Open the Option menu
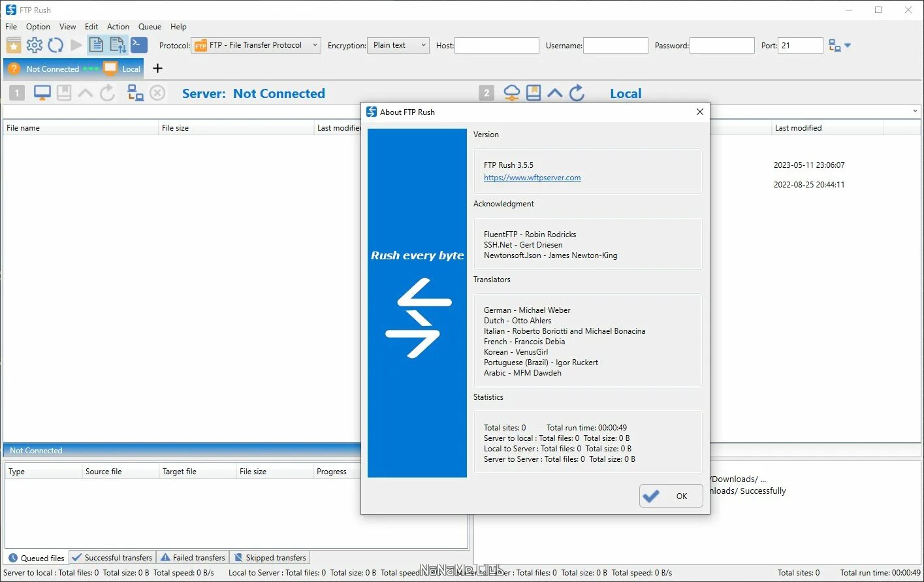 (x=38, y=27)
